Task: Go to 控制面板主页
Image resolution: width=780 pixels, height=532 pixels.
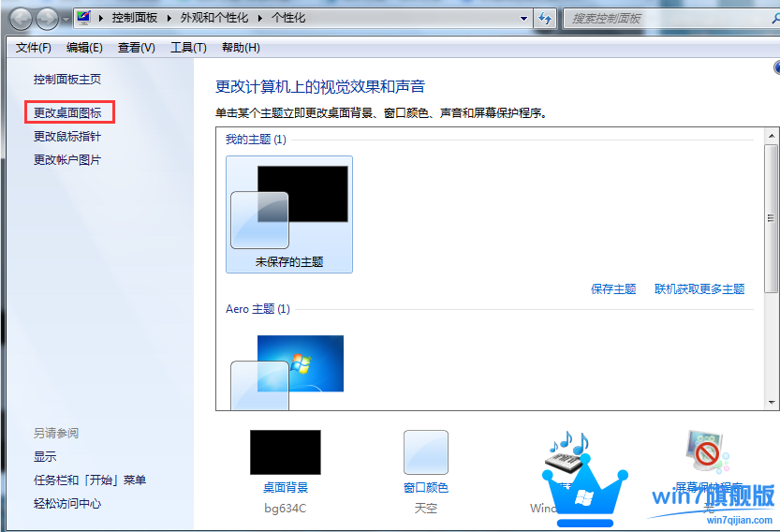Action: point(67,79)
